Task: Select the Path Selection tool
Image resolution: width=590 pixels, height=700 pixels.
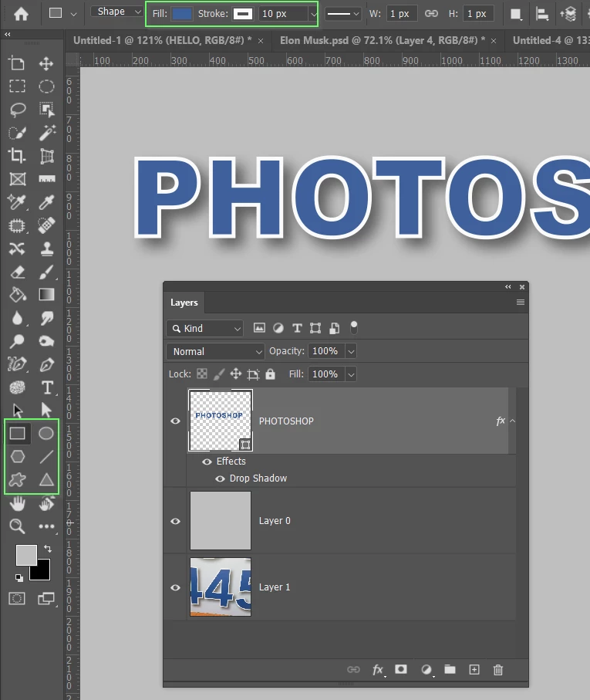Action: point(17,411)
